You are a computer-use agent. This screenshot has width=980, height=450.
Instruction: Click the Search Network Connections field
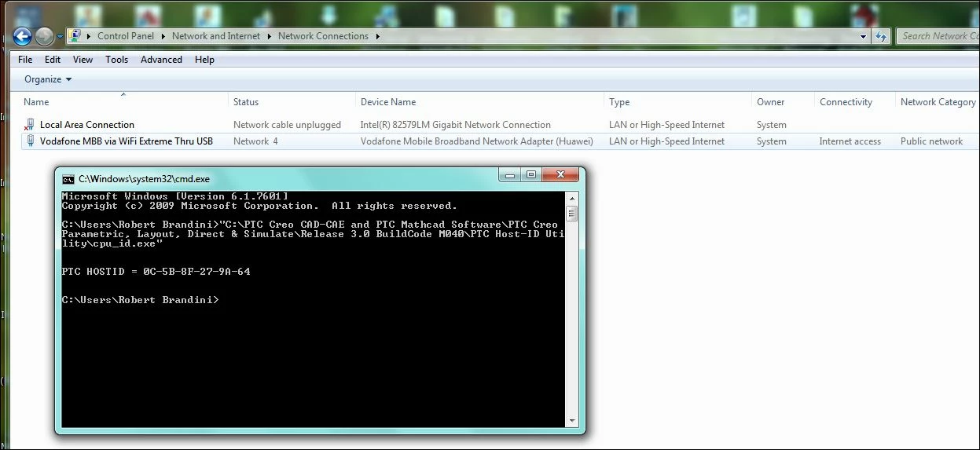tap(937, 36)
